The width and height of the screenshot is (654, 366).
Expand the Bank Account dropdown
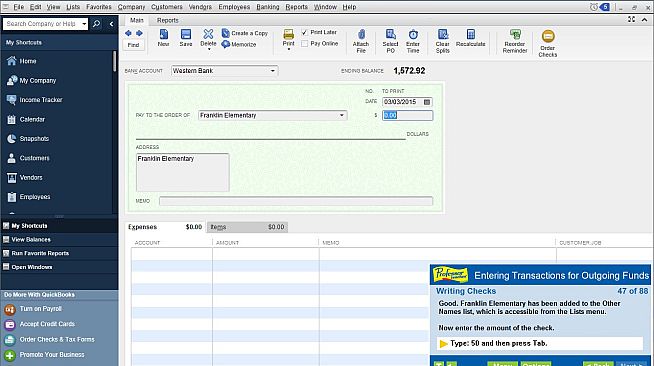(272, 71)
